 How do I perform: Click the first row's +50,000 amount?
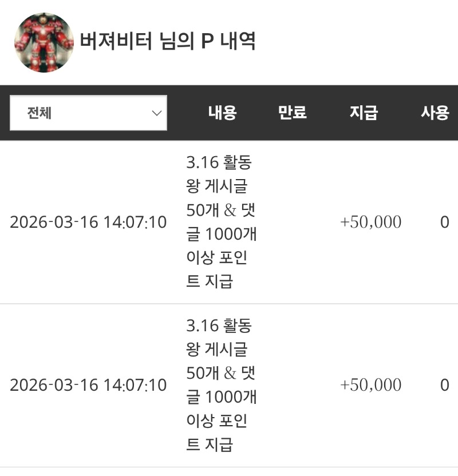(370, 222)
